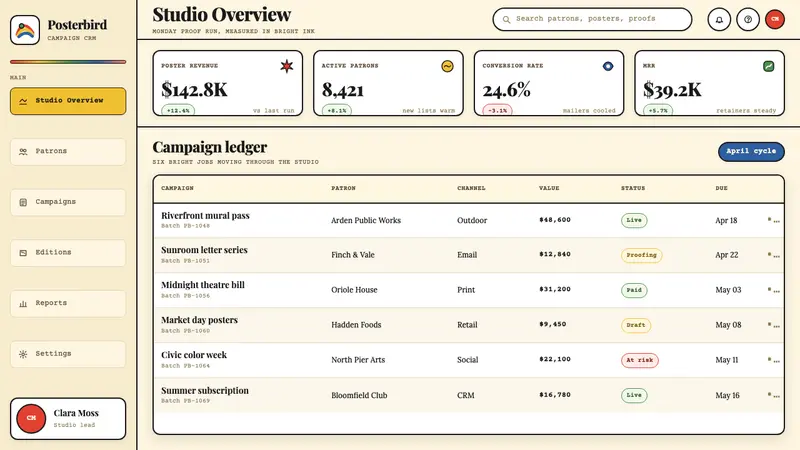Click due date 'May 16'

[727, 395]
